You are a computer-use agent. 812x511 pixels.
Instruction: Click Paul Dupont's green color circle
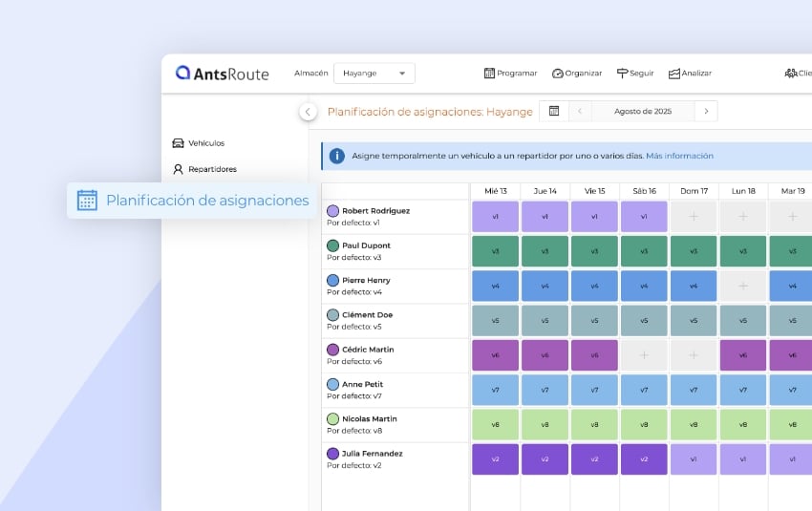coord(332,245)
